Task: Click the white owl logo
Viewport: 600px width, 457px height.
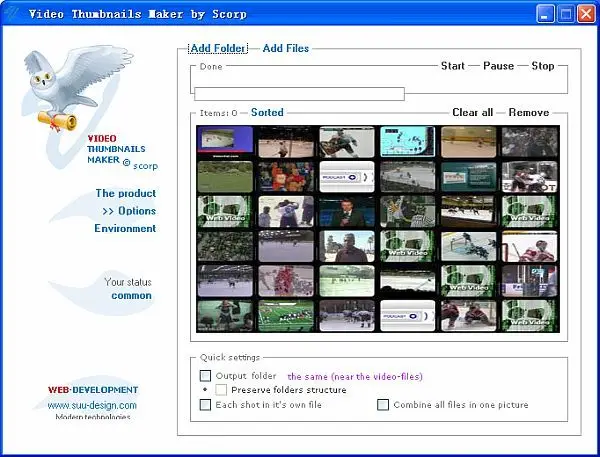Action: 77,89
